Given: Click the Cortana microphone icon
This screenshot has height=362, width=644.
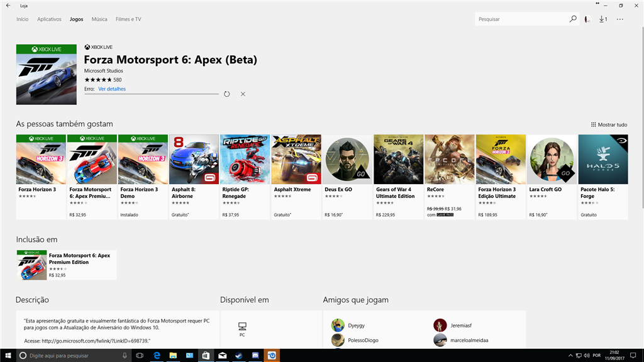Looking at the screenshot, I should (125, 356).
